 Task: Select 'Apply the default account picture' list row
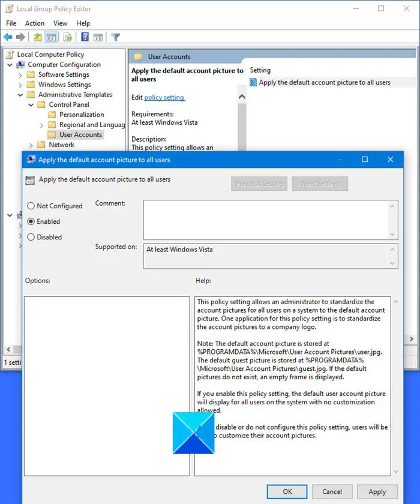(332, 82)
